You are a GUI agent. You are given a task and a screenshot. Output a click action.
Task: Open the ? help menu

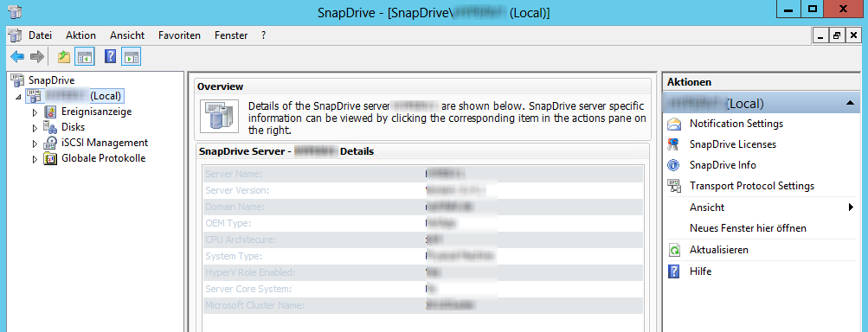pyautogui.click(x=263, y=35)
